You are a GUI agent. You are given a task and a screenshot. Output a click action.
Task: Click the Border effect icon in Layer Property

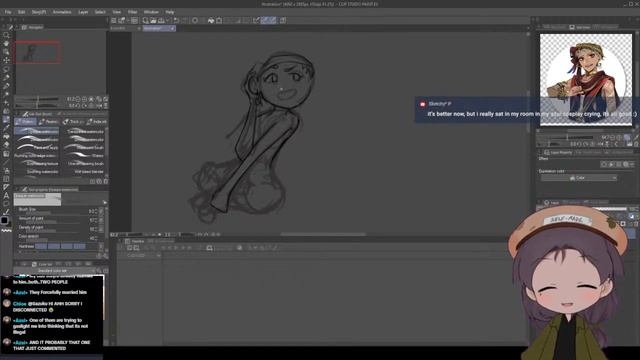point(604,164)
